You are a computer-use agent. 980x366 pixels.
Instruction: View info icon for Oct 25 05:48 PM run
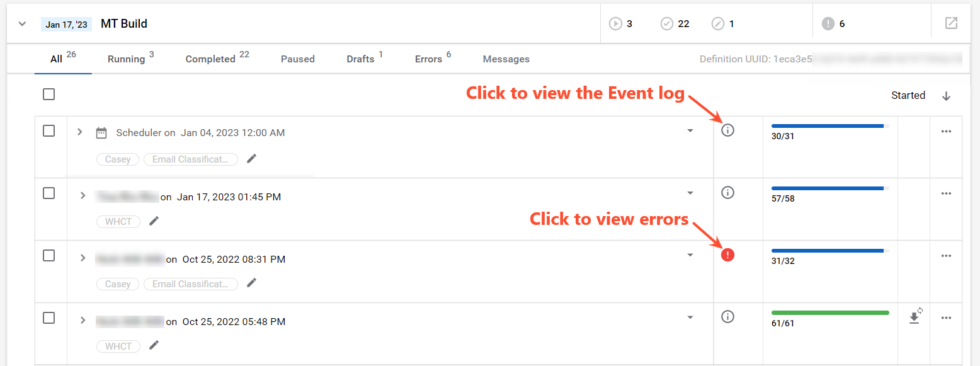point(728,317)
